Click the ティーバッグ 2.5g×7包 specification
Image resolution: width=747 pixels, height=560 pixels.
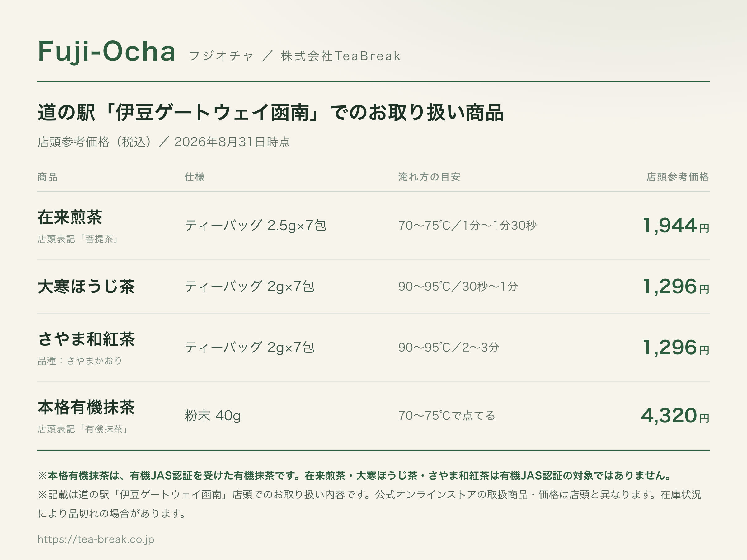pyautogui.click(x=256, y=226)
